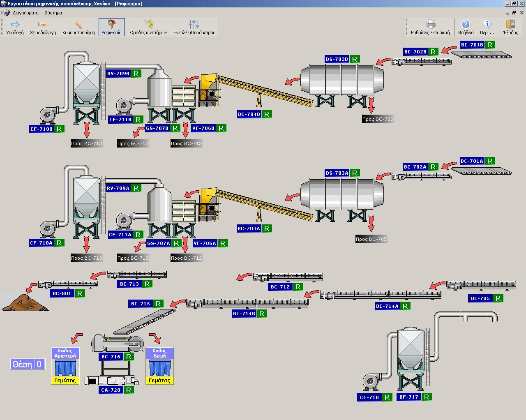Open Εντολές/Παράμετροι settings

click(x=194, y=27)
